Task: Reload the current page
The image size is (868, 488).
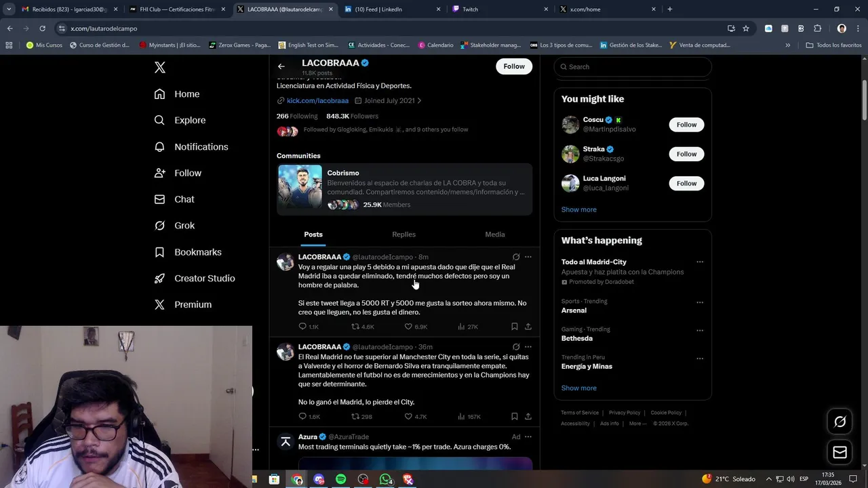Action: (x=42, y=28)
